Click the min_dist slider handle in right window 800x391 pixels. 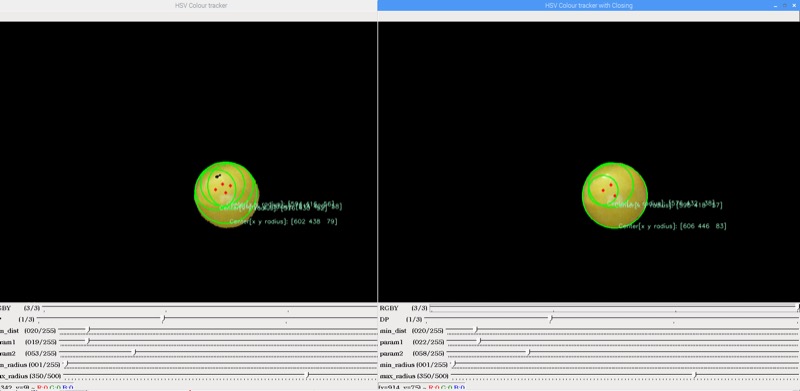tap(476, 330)
